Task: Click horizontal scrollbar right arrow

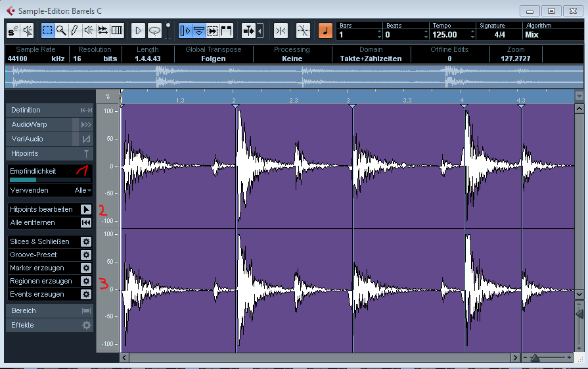Action: pyautogui.click(x=516, y=358)
